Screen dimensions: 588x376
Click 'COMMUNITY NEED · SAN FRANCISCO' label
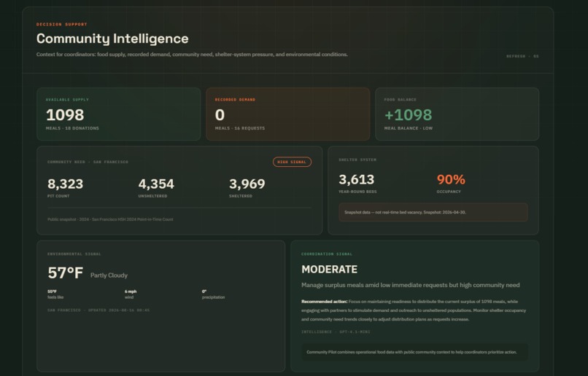(88, 162)
